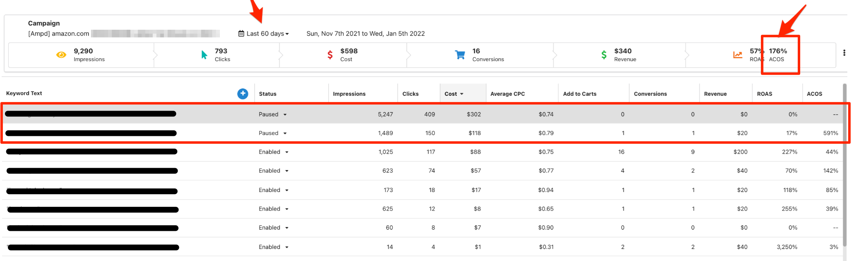Sort by the table ACOS column header
The width and height of the screenshot is (868, 261).
tap(814, 94)
